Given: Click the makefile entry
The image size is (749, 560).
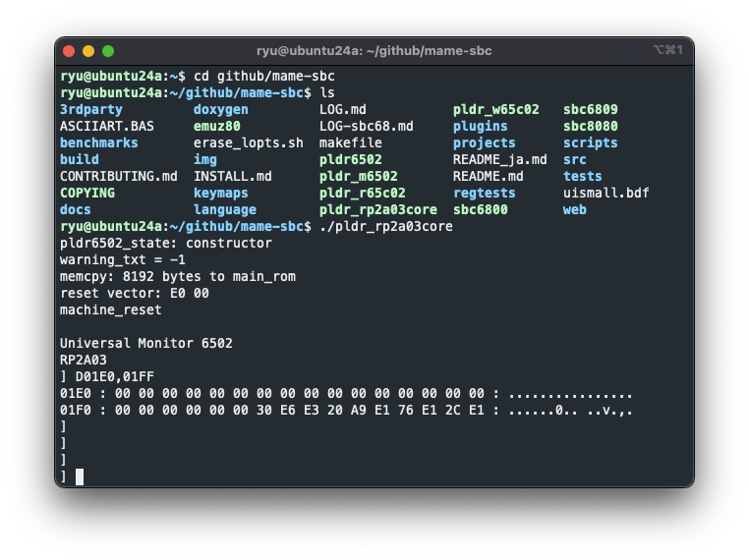Looking at the screenshot, I should pos(351,142).
